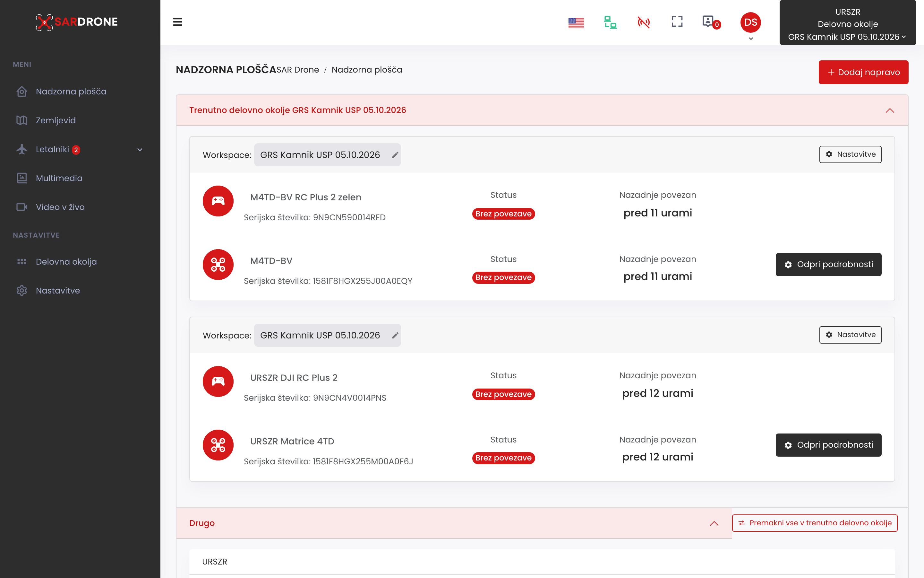Click M4TD-BV RC Plus 2 zelen controller icon
This screenshot has height=578, width=924.
click(x=218, y=201)
